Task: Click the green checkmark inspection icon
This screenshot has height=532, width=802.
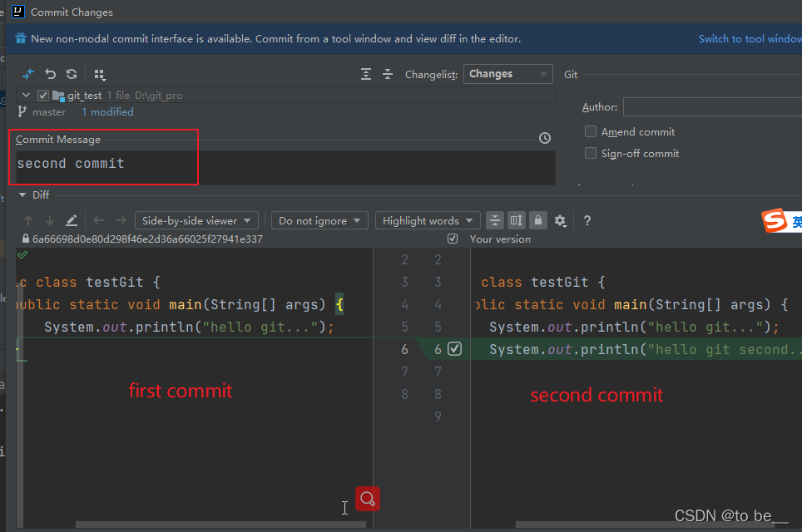Action: coord(22,254)
